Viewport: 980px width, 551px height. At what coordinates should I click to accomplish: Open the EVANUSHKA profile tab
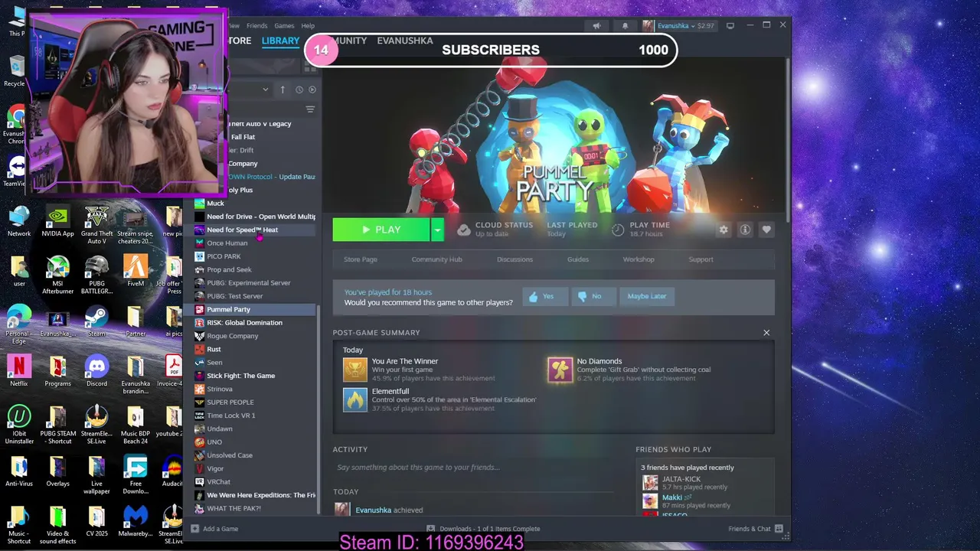coord(404,41)
